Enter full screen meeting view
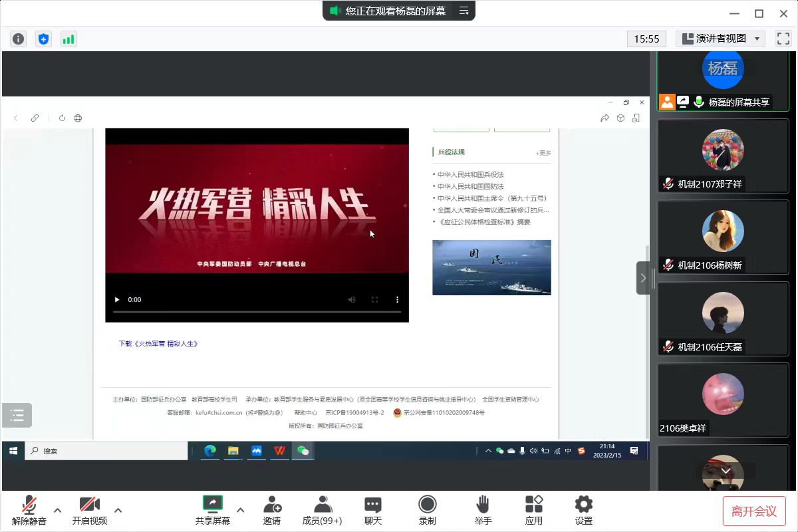 pos(783,39)
